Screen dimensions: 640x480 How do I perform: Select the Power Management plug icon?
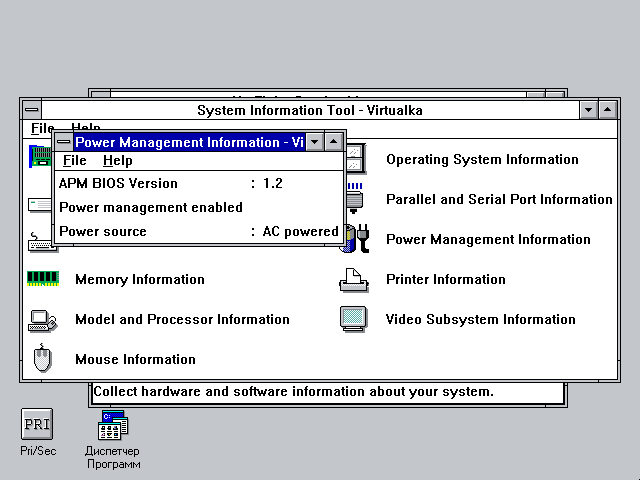[357, 239]
